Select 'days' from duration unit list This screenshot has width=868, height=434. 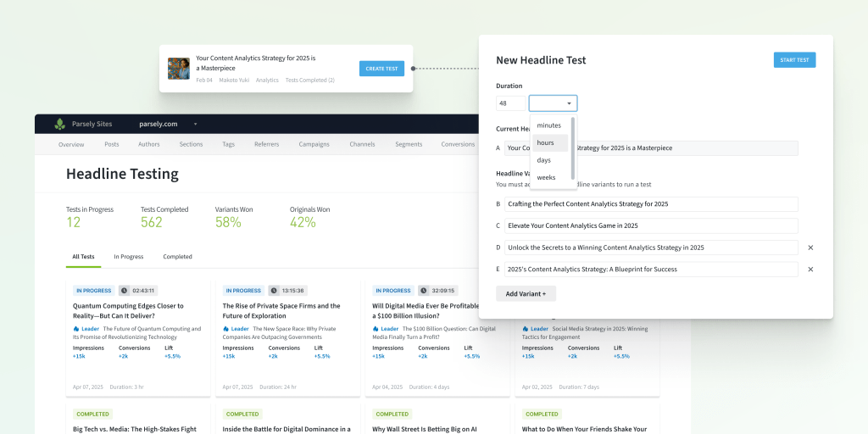click(x=543, y=160)
